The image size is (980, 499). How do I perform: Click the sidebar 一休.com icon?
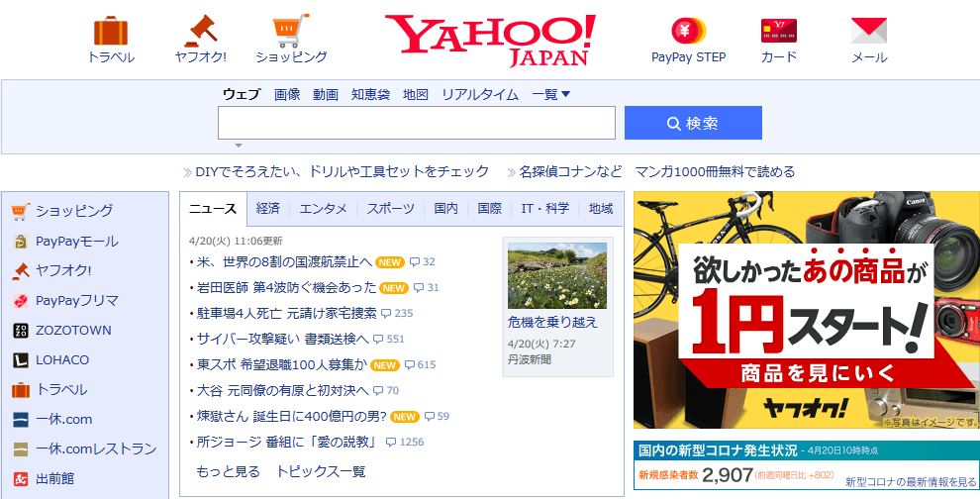point(21,420)
